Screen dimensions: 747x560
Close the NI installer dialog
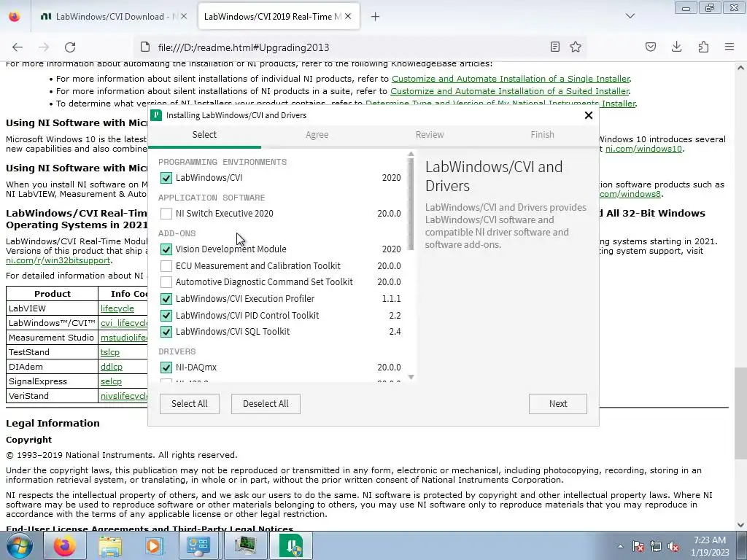tap(589, 115)
